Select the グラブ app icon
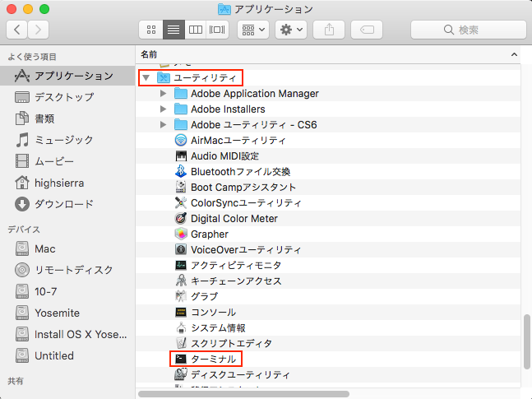The width and height of the screenshot is (532, 399). point(181,296)
